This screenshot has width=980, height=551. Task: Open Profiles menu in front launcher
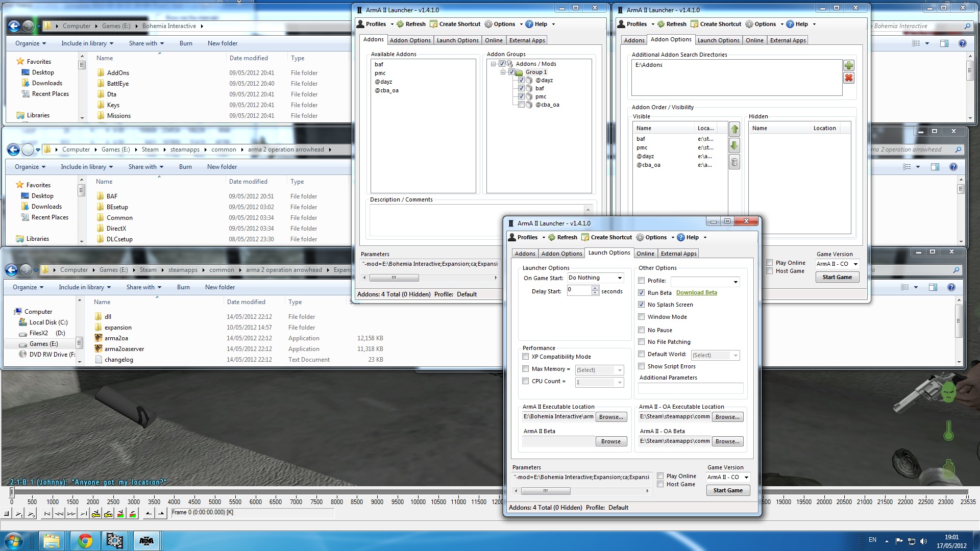(527, 237)
